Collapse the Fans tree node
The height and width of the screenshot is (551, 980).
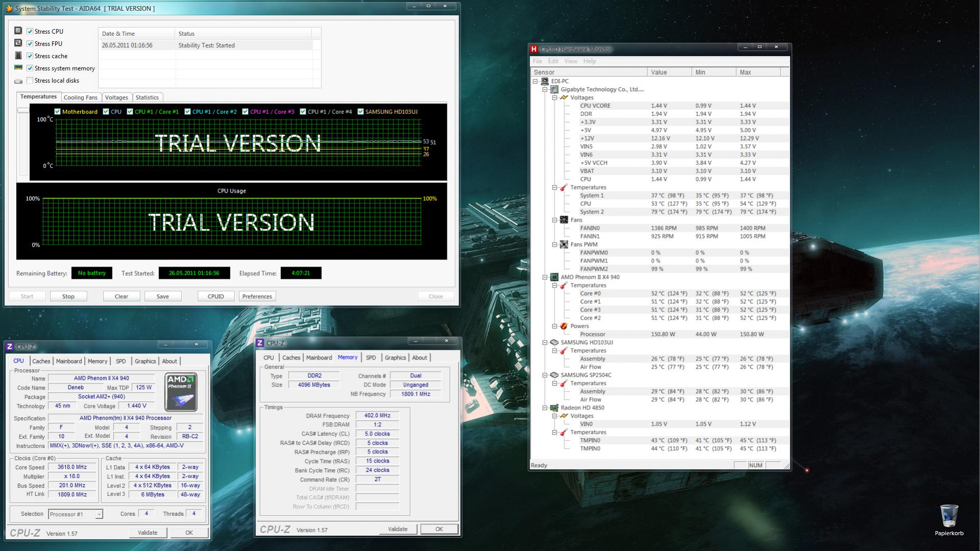[555, 220]
